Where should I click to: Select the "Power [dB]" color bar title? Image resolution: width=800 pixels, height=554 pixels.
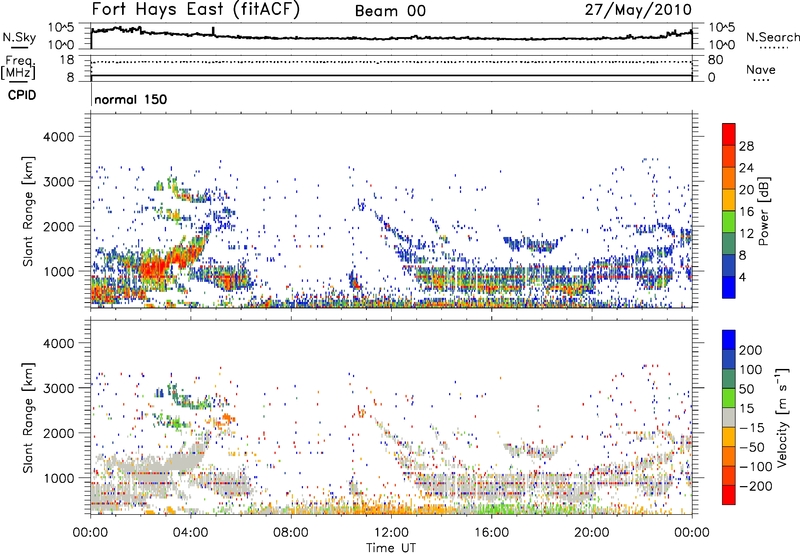[x=763, y=211]
